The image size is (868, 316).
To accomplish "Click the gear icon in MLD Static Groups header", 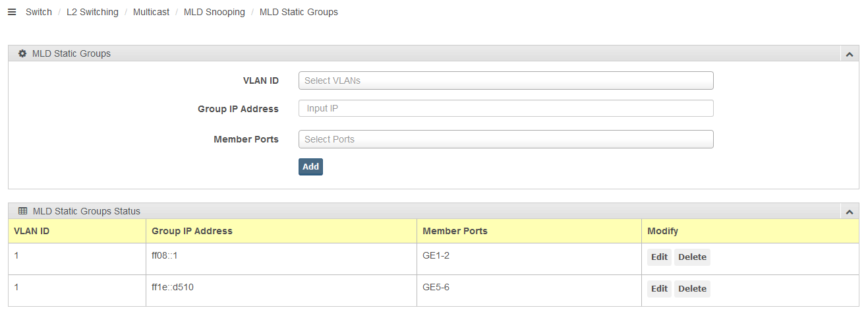I will 22,53.
